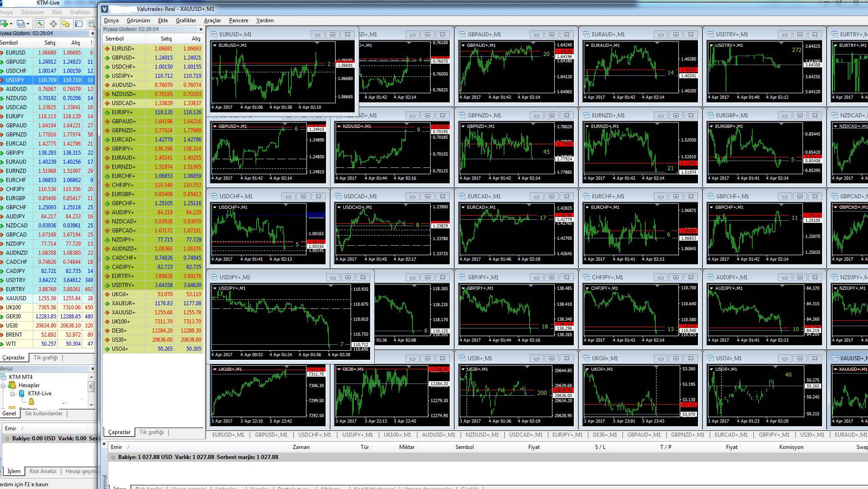Toggle the Navigator folder-star toolbar icon
This screenshot has height=489, width=868.
tap(66, 24)
